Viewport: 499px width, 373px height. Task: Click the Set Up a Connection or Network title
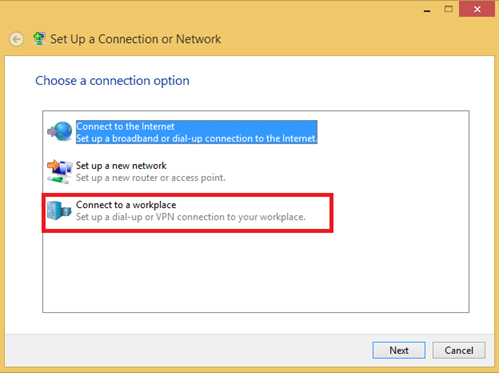point(135,39)
